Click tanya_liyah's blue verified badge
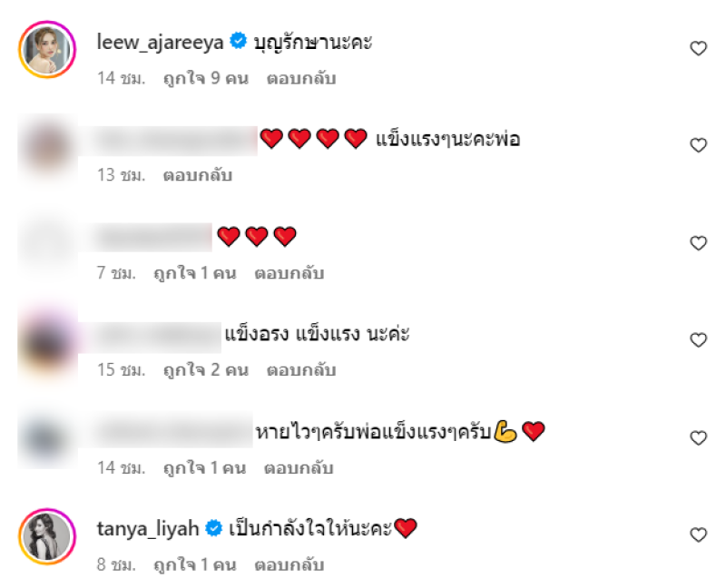Screen dimensions: 726x588 214,528
